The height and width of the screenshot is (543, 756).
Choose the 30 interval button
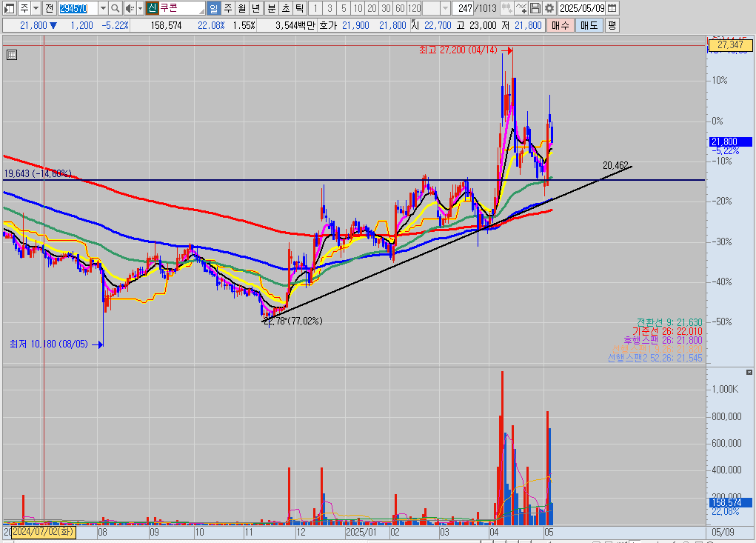coord(386,8)
